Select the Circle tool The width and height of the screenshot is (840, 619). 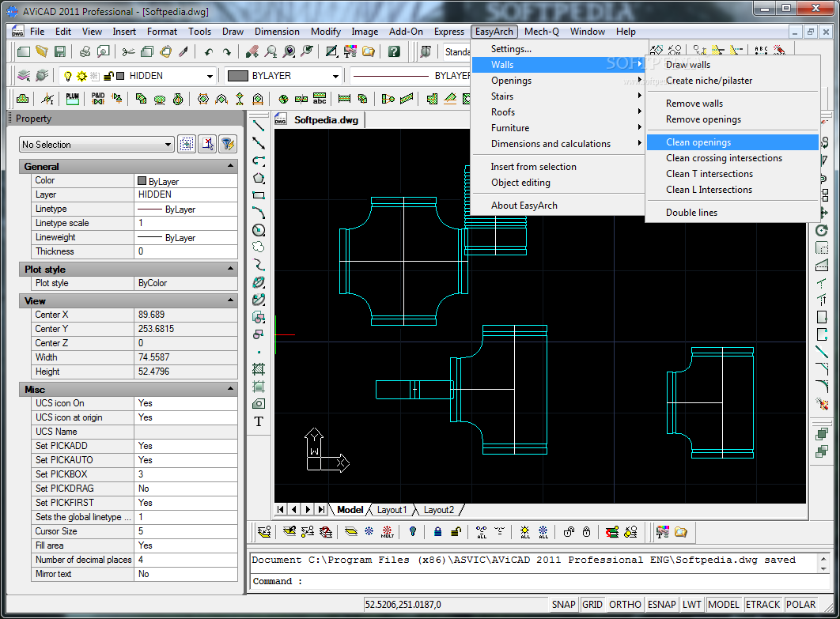259,230
